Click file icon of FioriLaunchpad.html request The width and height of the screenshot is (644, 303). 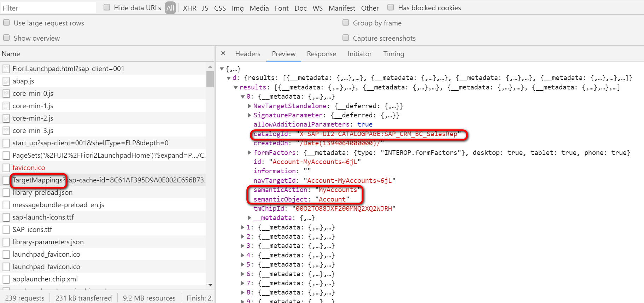[x=6, y=69]
